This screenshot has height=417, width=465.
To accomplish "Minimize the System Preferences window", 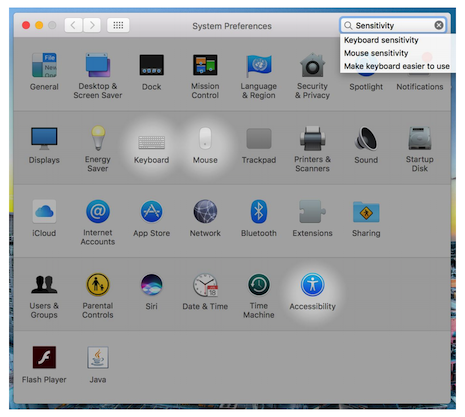I will [39, 25].
